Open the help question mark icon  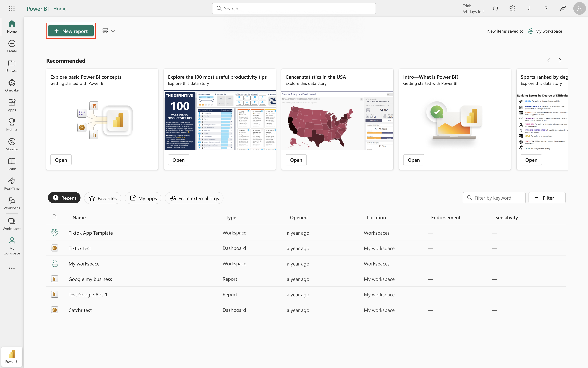pos(546,9)
